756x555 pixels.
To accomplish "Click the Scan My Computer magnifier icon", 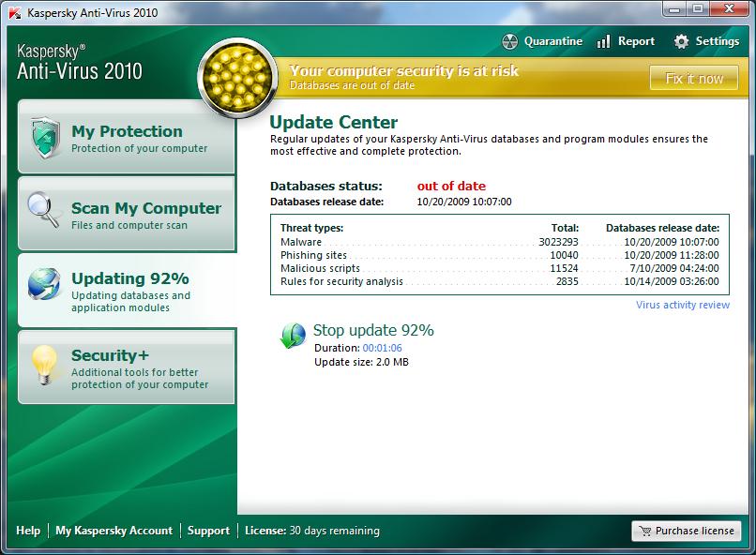I will 43,210.
